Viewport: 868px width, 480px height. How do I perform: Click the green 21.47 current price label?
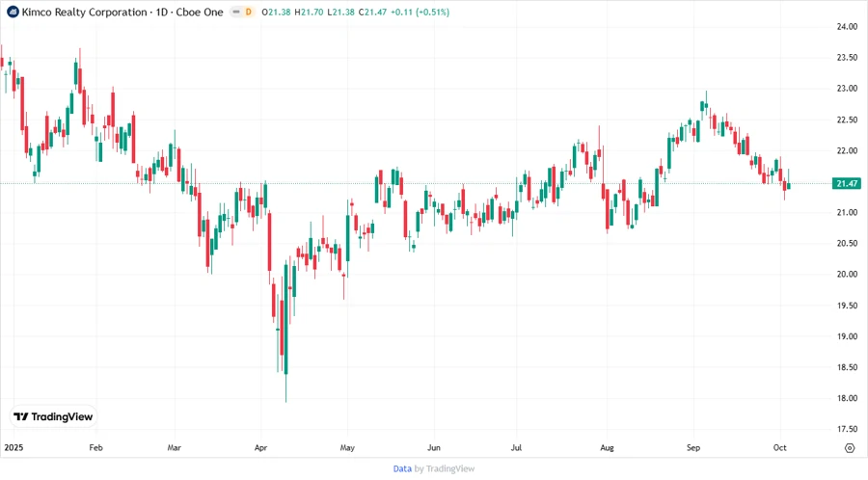tap(848, 183)
